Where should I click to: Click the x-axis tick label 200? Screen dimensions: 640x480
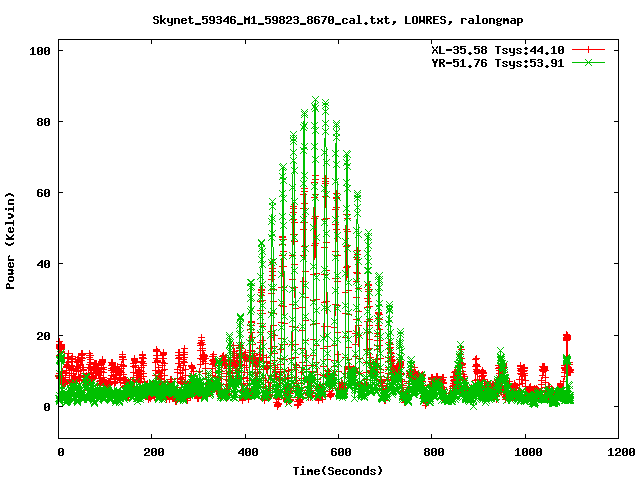(x=154, y=452)
